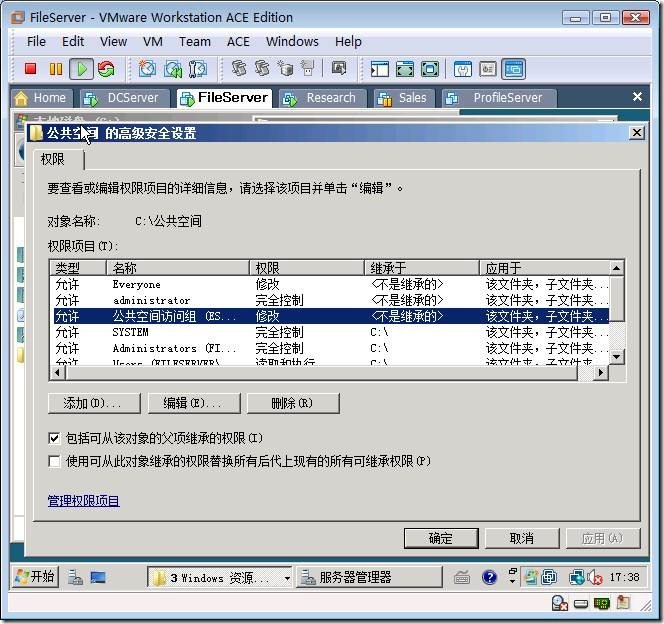
Task: Switch to the ProfileServer tab
Action: pos(499,98)
